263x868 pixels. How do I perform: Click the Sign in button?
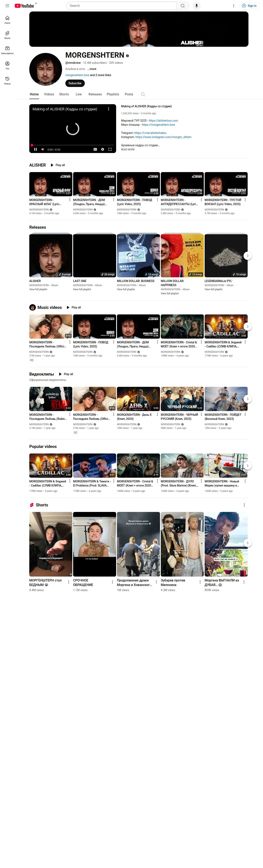(249, 6)
